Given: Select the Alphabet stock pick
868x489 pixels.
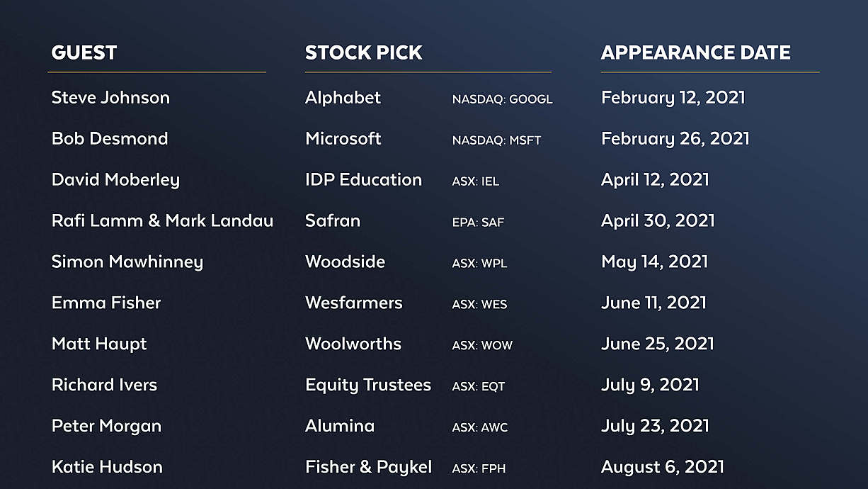Looking at the screenshot, I should coord(343,98).
